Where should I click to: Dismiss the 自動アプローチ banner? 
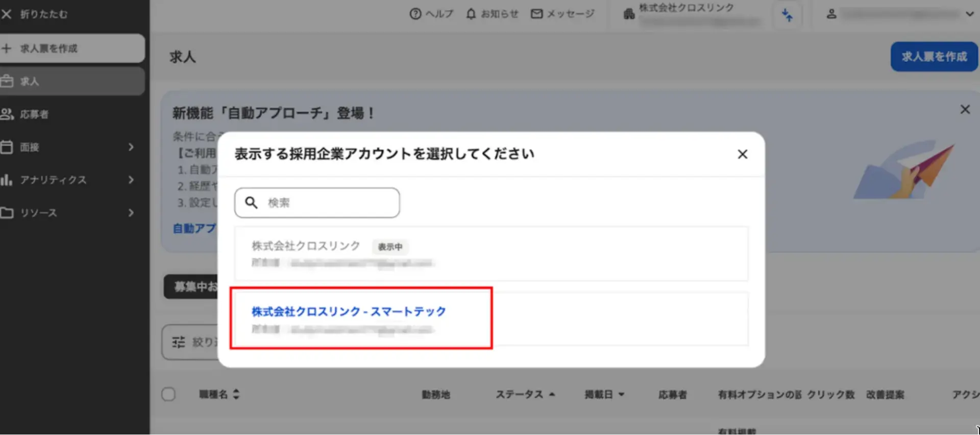tap(965, 109)
